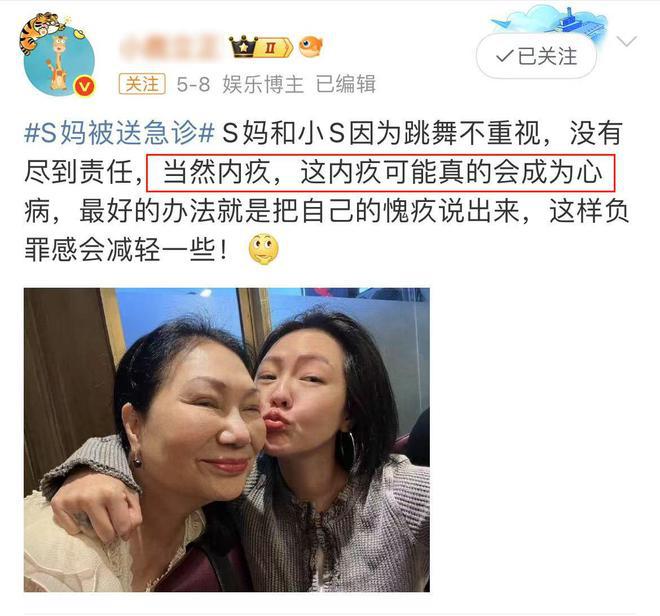The image size is (660, 616).
Task: Open the attached selfie photo
Action: click(227, 440)
